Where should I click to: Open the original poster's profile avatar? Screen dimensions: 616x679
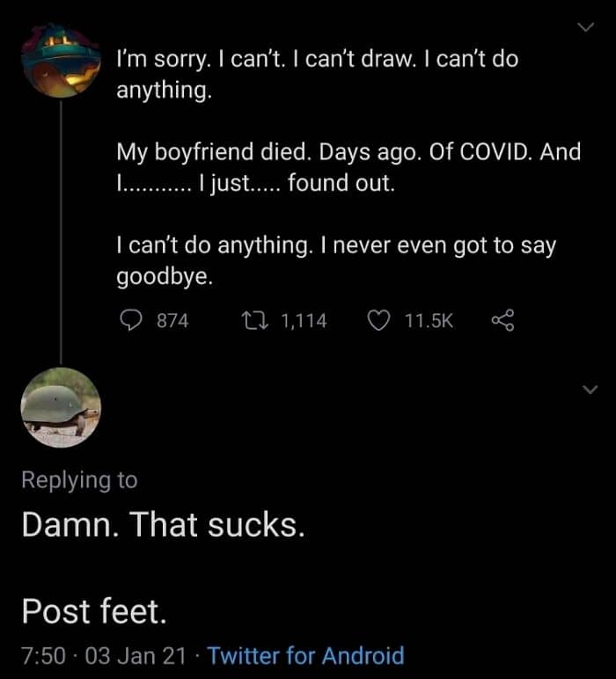[61, 62]
